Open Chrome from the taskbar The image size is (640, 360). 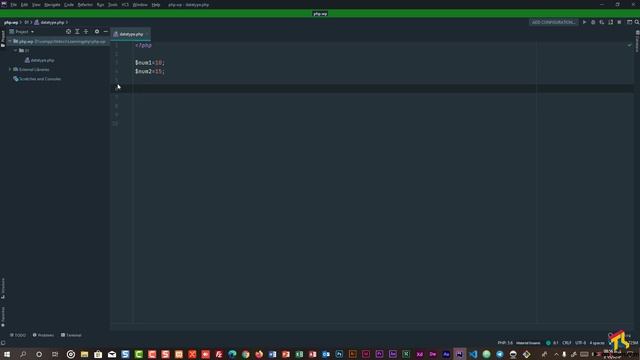(x=245, y=354)
